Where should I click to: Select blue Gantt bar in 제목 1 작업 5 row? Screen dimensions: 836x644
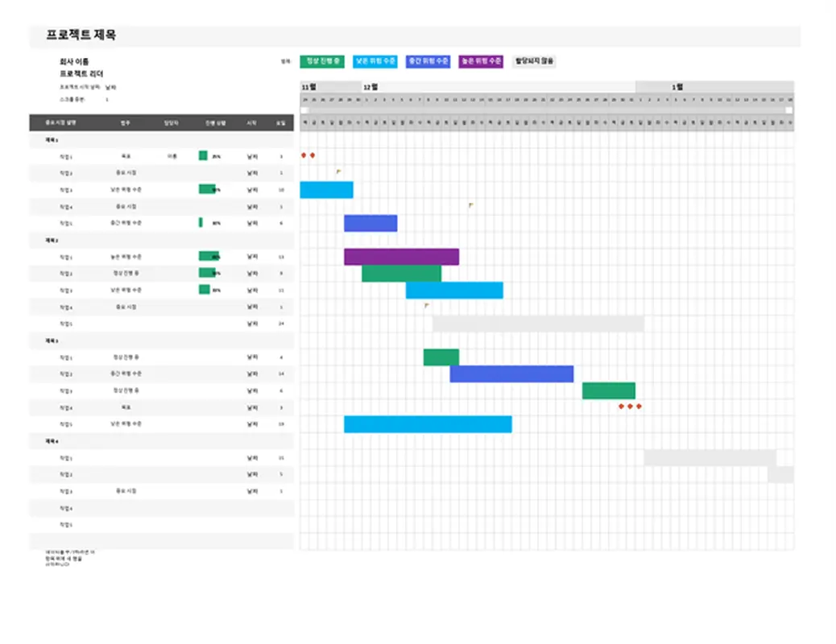tap(370, 223)
